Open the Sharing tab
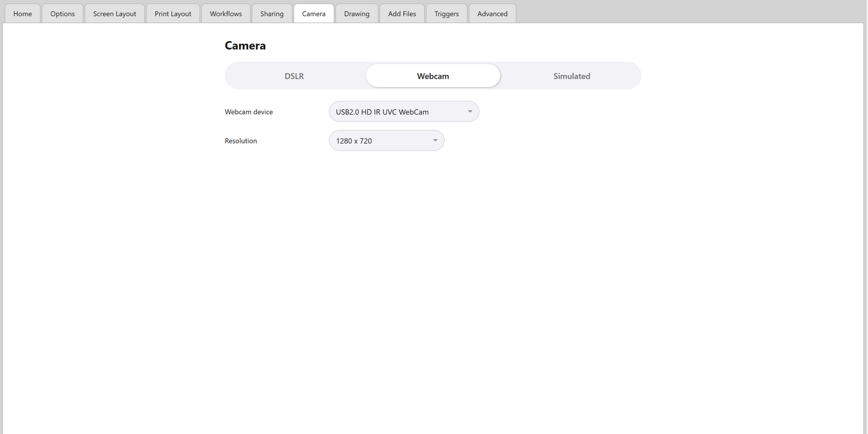This screenshot has width=868, height=434. [x=272, y=13]
